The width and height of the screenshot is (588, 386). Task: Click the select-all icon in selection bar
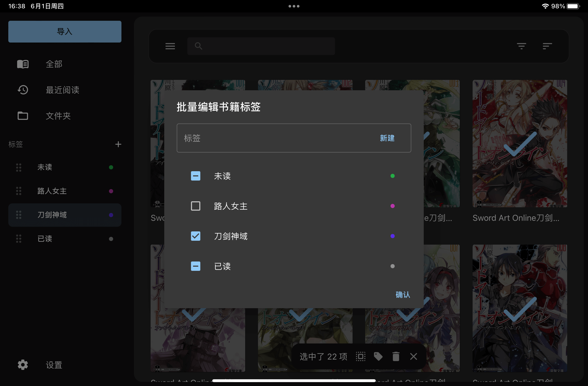click(360, 356)
